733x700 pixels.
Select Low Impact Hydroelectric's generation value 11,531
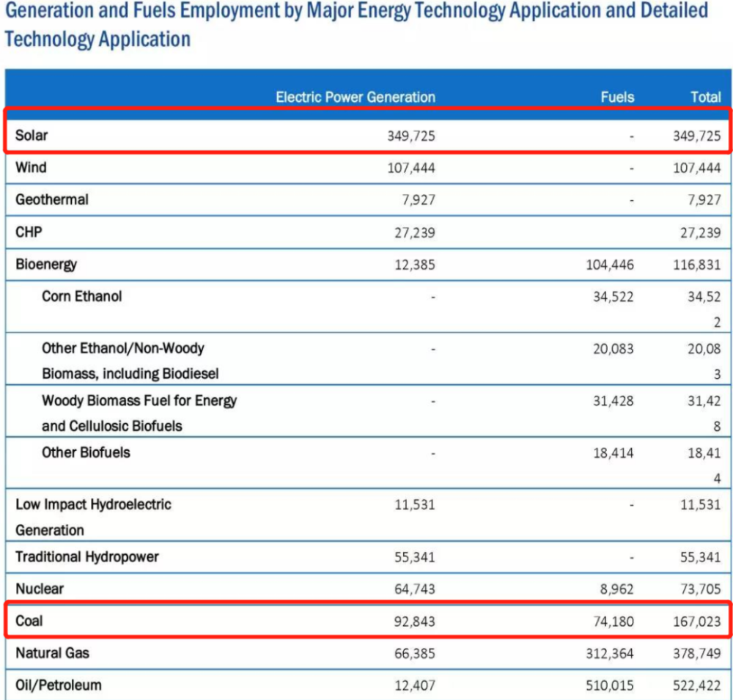point(415,505)
